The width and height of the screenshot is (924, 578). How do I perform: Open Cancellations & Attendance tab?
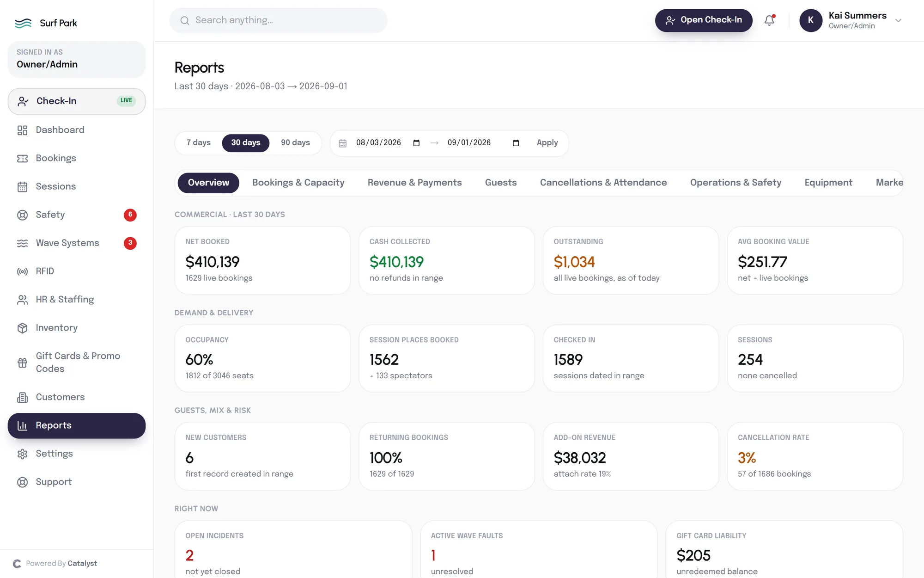click(x=603, y=183)
